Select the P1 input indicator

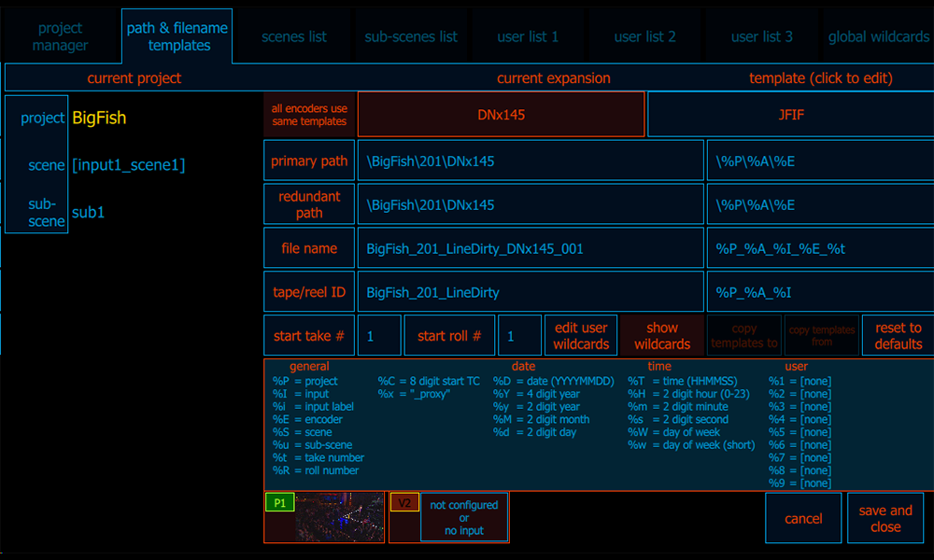[279, 503]
